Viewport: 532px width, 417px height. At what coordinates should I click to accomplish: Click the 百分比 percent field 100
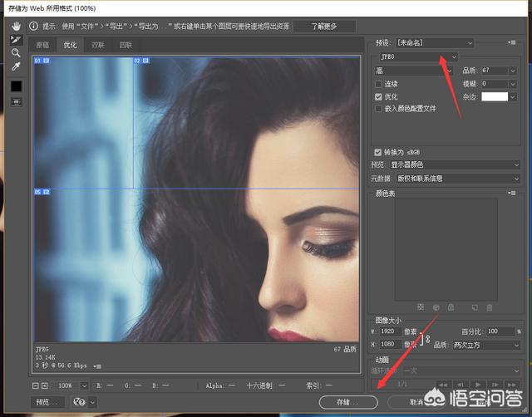(500, 331)
